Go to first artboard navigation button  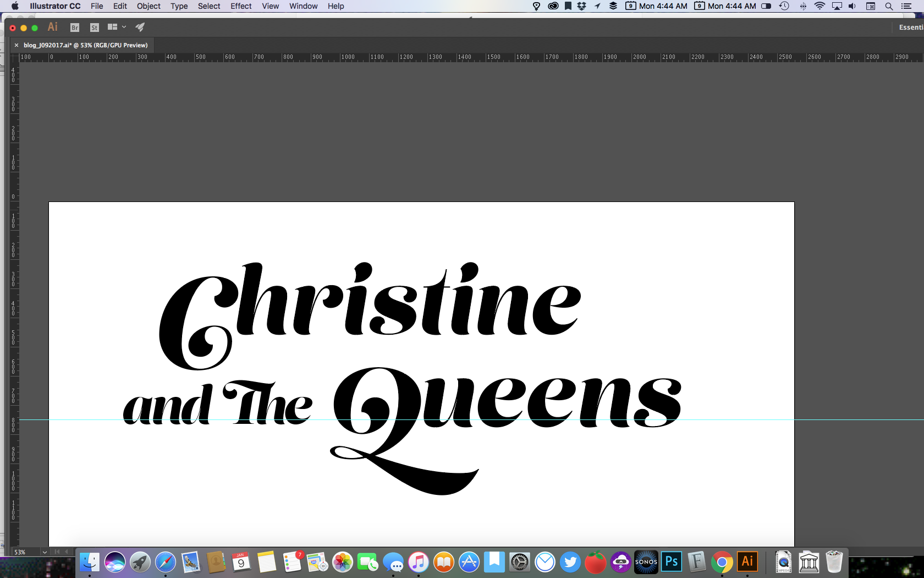(x=57, y=552)
